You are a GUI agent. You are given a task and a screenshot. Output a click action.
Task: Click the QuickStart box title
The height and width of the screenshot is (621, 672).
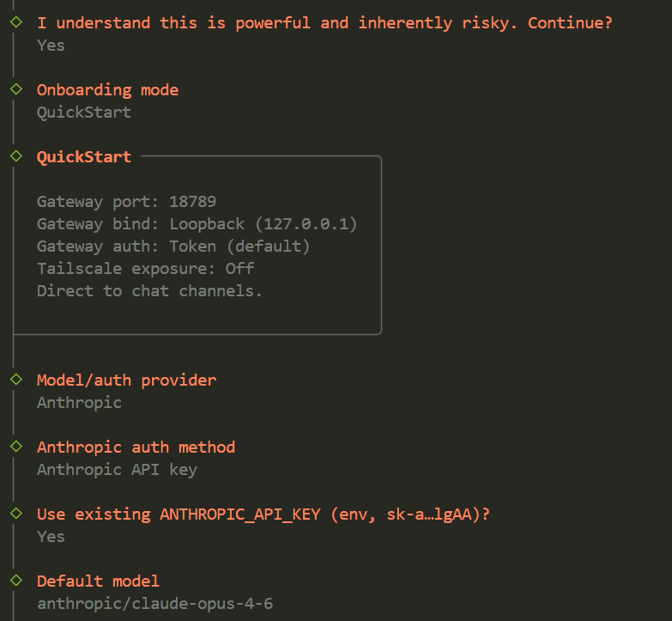pos(84,157)
